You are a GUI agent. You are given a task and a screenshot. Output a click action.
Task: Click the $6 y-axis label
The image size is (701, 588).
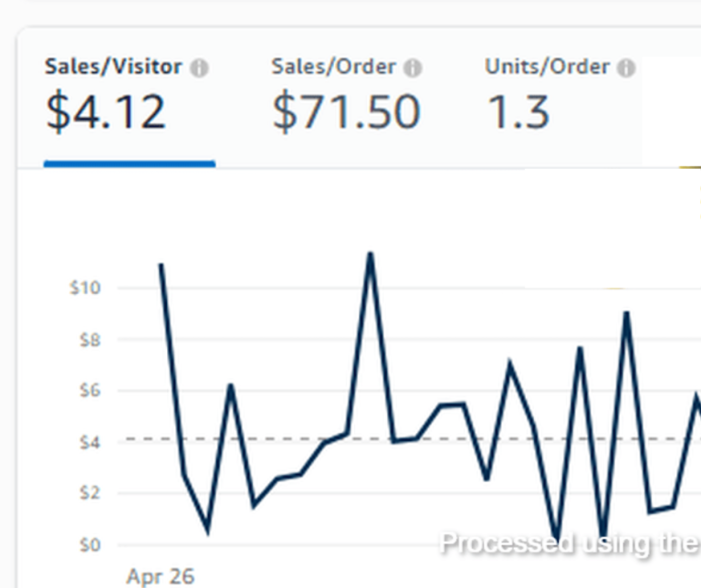coord(88,391)
